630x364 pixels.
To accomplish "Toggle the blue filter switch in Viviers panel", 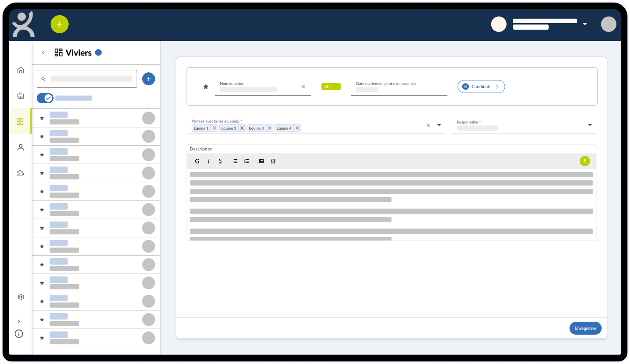I will (x=45, y=98).
